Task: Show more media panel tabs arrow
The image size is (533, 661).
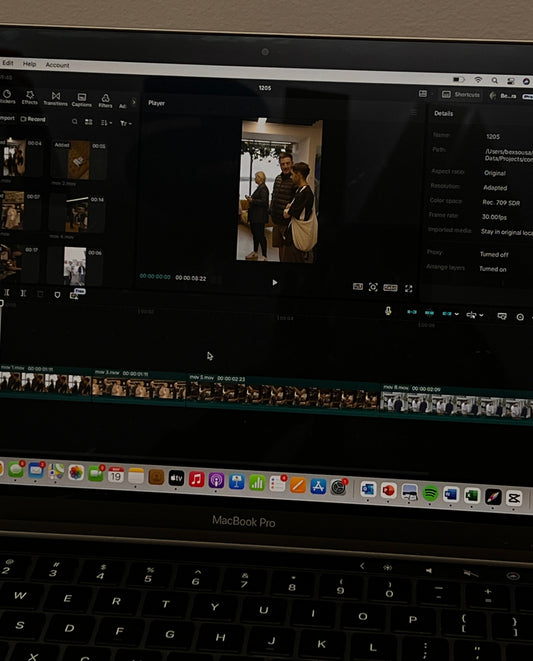Action: click(134, 102)
